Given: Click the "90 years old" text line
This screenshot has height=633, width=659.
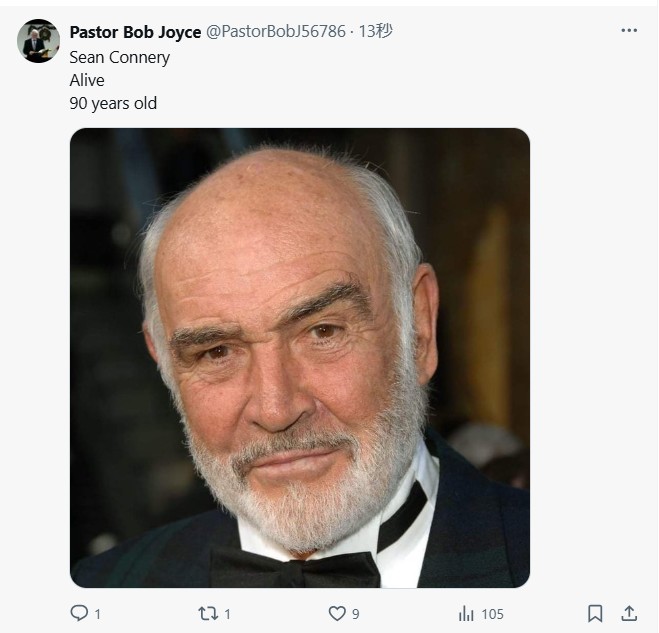Looking at the screenshot, I should [x=113, y=103].
